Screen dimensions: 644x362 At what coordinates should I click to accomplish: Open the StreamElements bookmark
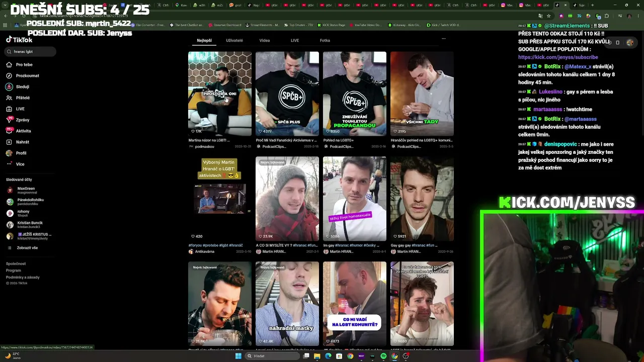[x=262, y=25]
